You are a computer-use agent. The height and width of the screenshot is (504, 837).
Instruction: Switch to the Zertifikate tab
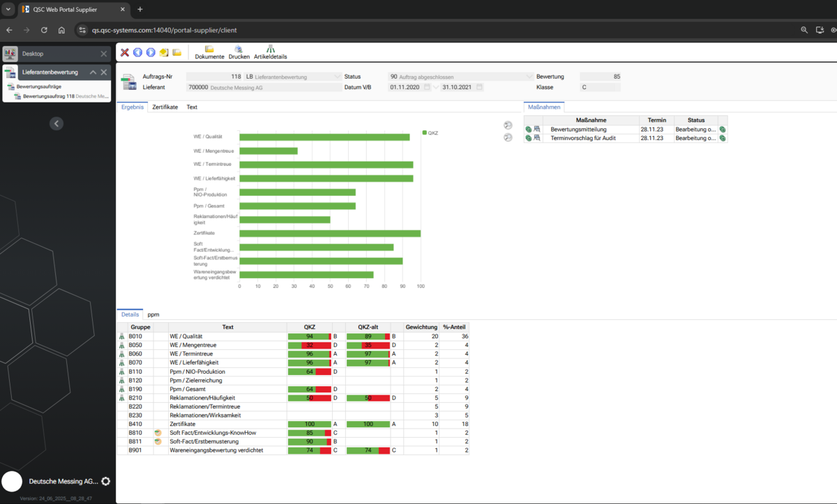pos(165,107)
